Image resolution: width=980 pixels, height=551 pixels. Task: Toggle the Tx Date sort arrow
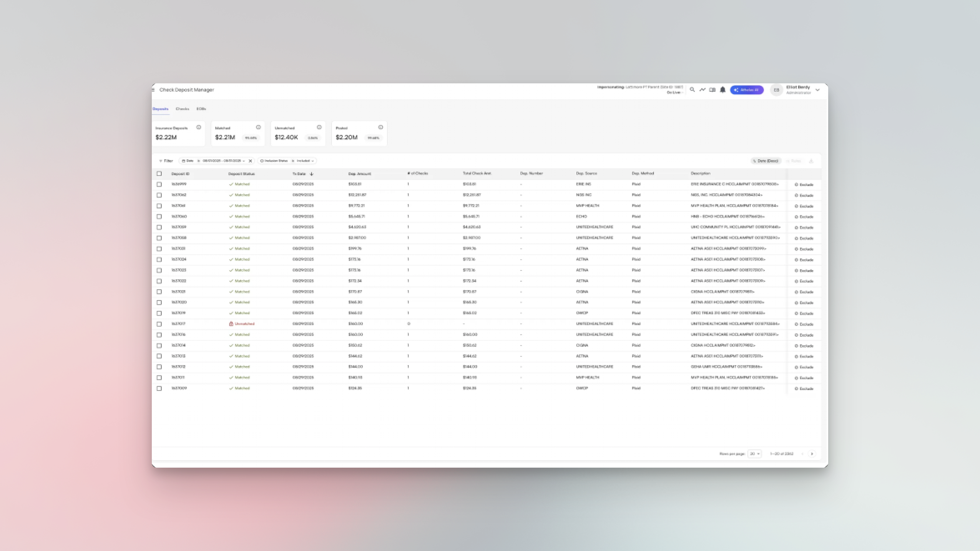(312, 173)
